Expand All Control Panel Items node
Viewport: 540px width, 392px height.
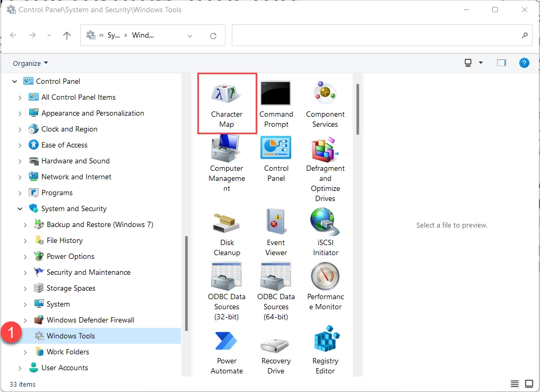[20, 98]
